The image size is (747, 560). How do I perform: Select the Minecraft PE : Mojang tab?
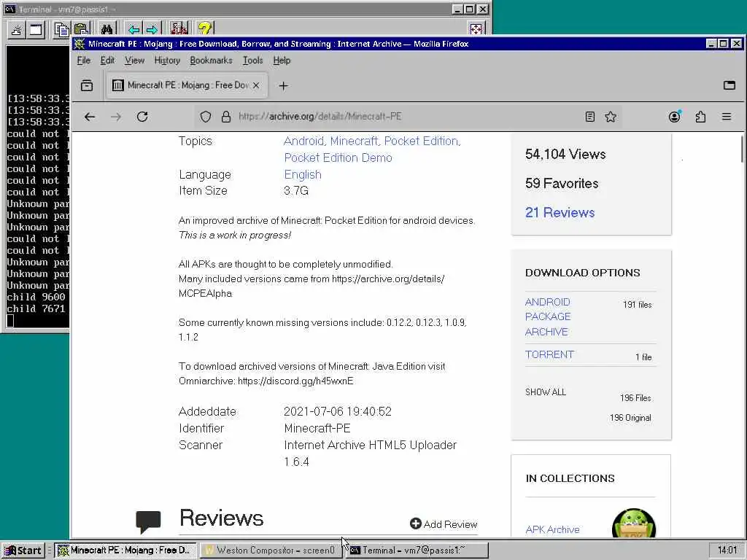tap(187, 86)
